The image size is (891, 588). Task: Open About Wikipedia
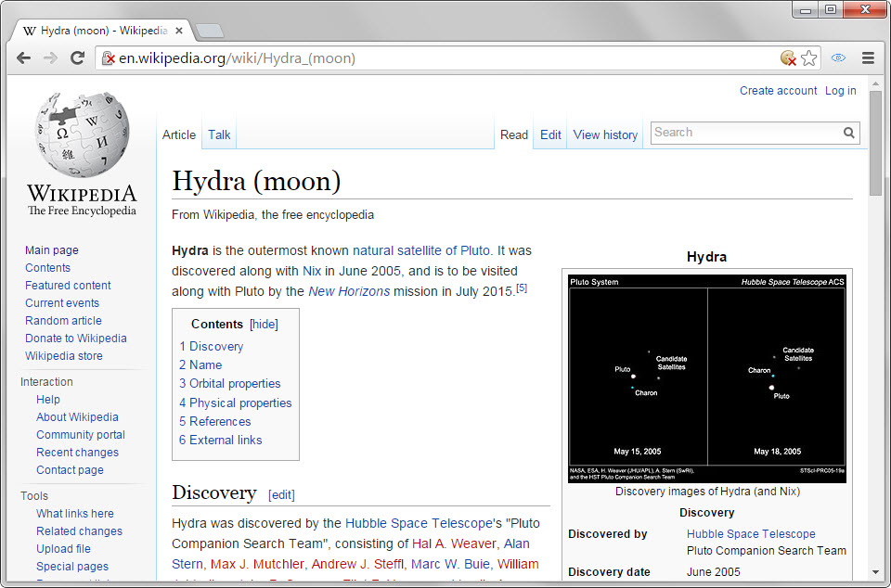coord(77,417)
